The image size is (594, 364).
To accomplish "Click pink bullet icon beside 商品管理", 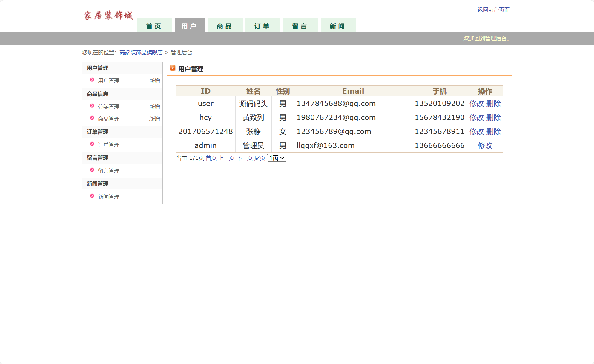I will (92, 118).
